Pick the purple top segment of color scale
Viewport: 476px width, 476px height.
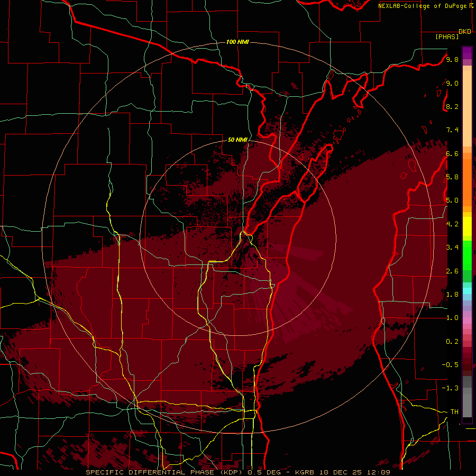(467, 53)
